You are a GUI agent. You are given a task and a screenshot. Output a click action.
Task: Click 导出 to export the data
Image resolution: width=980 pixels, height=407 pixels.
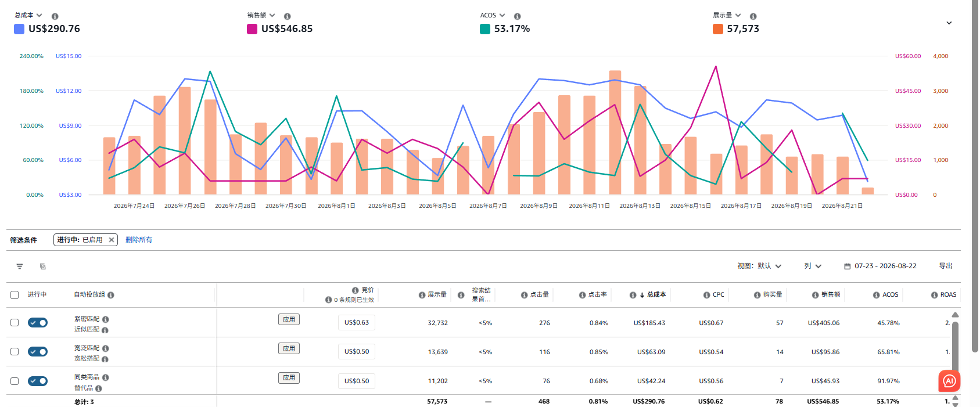click(946, 266)
